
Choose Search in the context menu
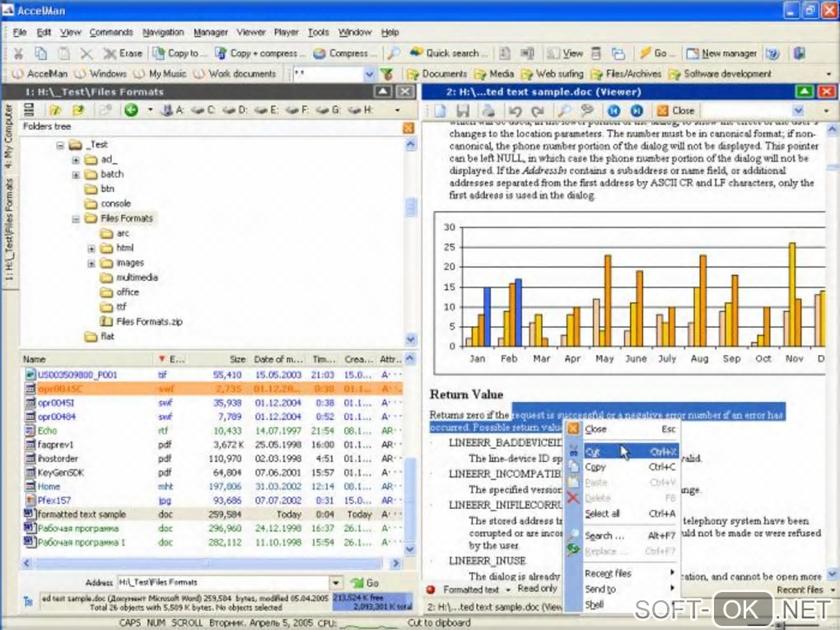(623, 535)
